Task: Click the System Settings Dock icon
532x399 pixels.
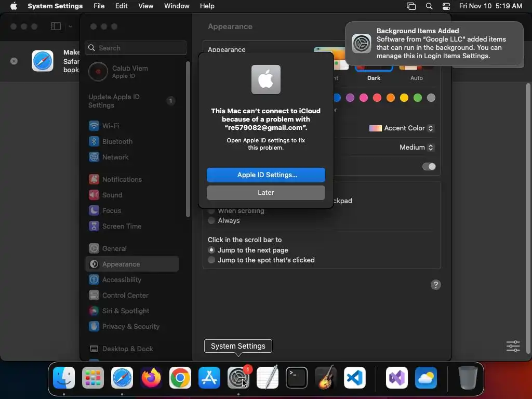Action: 238,378
